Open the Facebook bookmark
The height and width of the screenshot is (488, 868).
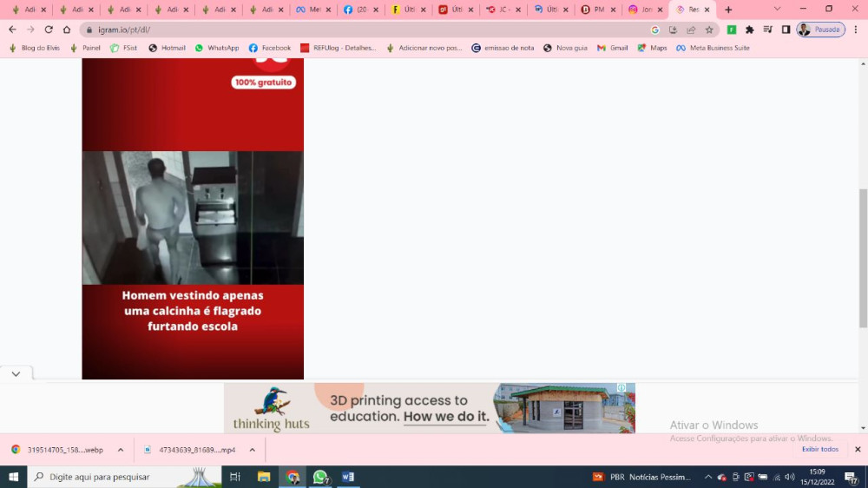(x=270, y=48)
